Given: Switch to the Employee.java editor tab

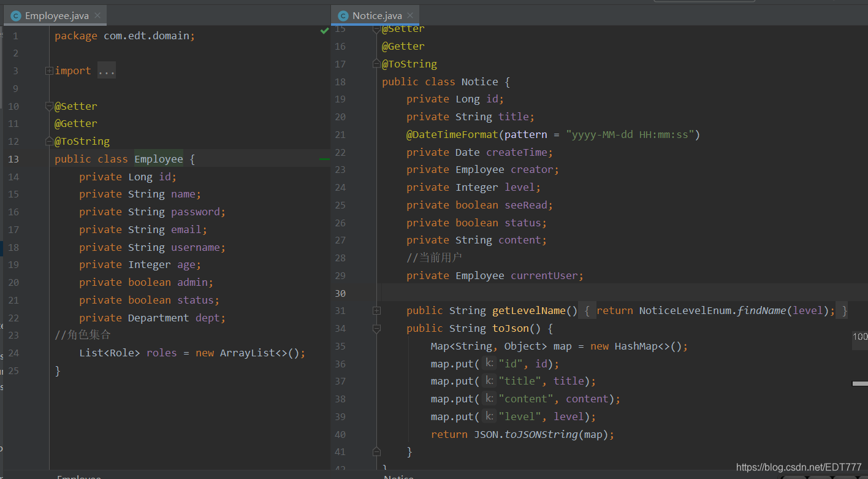Looking at the screenshot, I should point(55,16).
